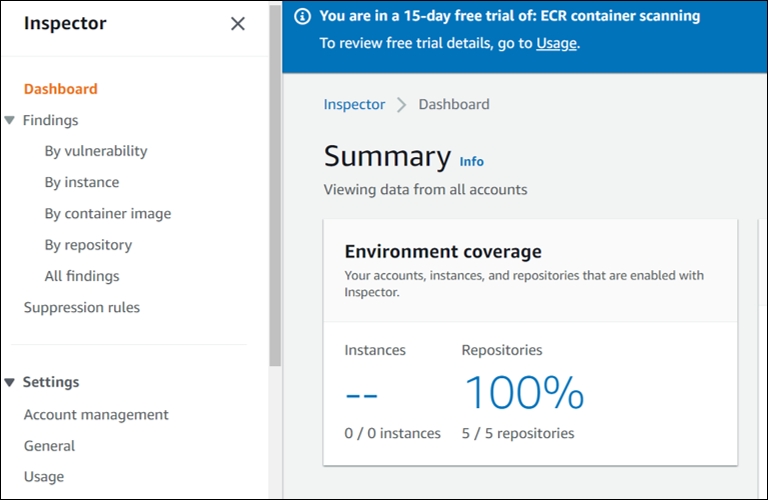Click the instances coverage dashes value
768x500 pixels.
coord(362,394)
